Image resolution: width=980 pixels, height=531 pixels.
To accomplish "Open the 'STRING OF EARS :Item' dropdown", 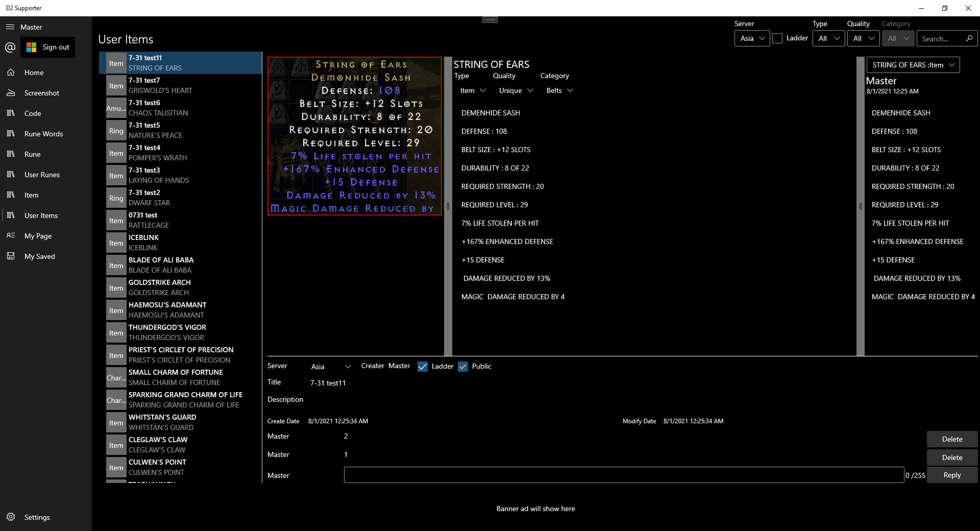I will (913, 65).
